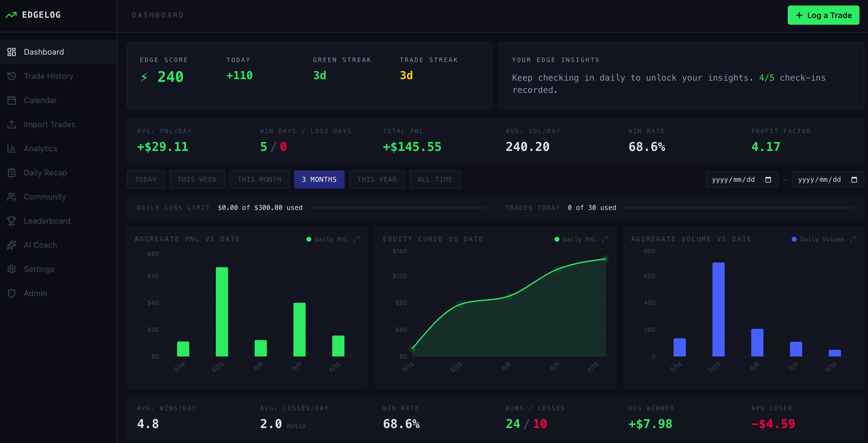Toggle Daily PnL legend on Equity Curve chart
Image resolution: width=868 pixels, height=443 pixels.
click(x=575, y=239)
